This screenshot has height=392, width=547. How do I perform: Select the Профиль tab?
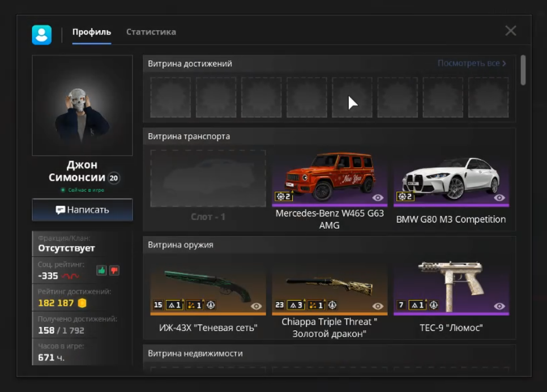pyautogui.click(x=91, y=32)
